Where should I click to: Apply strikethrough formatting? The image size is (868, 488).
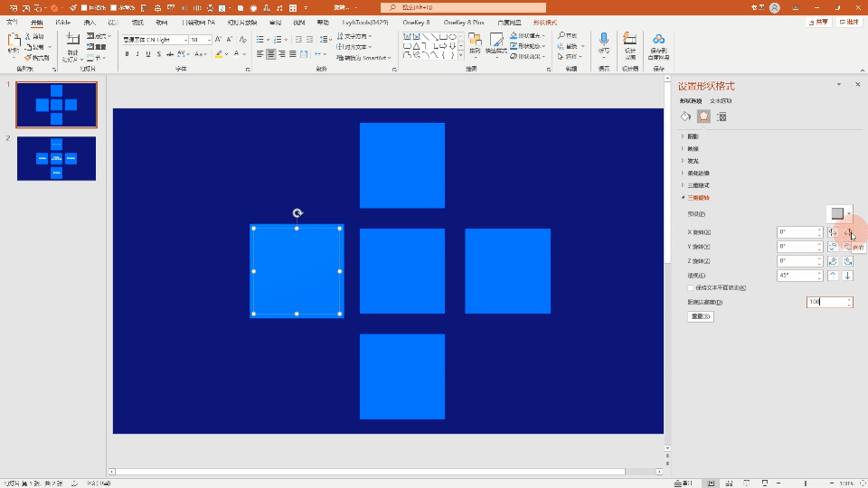coord(170,54)
